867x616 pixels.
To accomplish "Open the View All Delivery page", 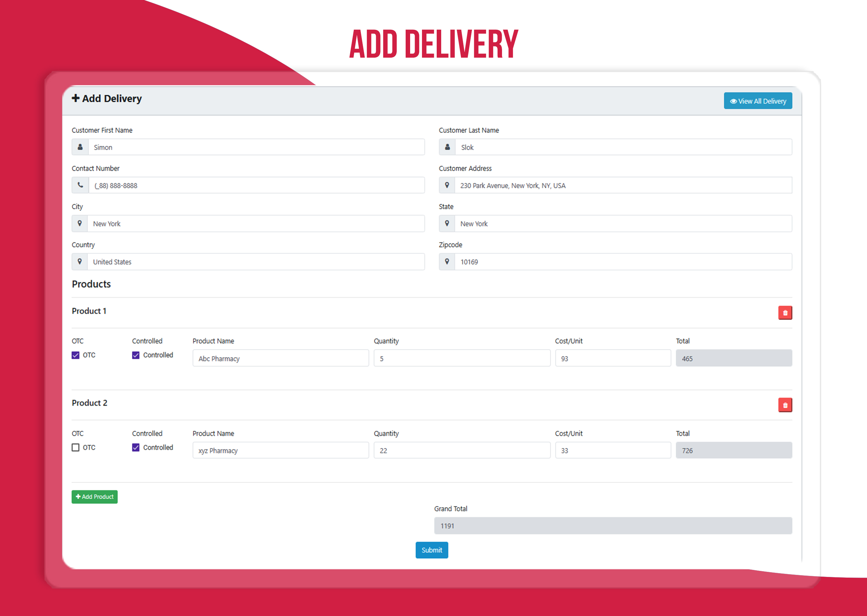I will click(758, 101).
